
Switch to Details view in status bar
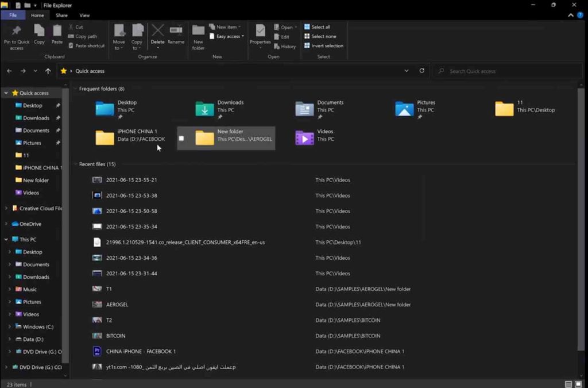click(x=568, y=384)
